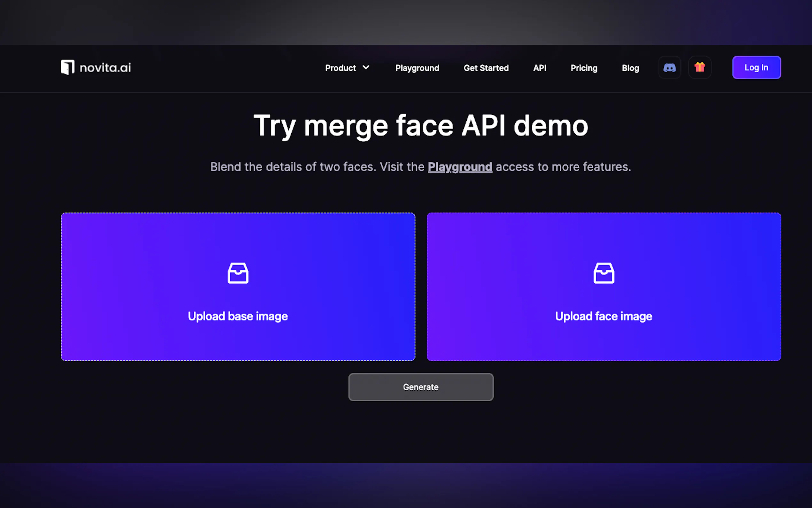The image size is (812, 508).
Task: Click the inbox icon in face image area
Action: 604,273
